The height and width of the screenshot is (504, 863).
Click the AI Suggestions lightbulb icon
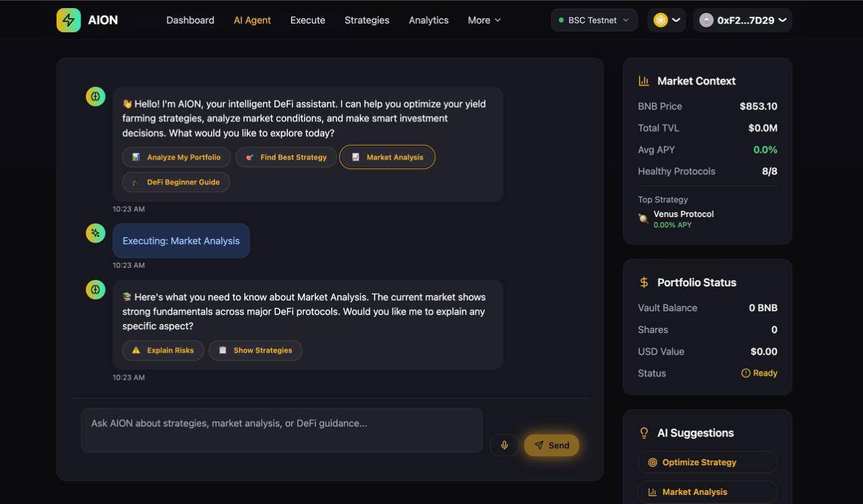pos(644,433)
